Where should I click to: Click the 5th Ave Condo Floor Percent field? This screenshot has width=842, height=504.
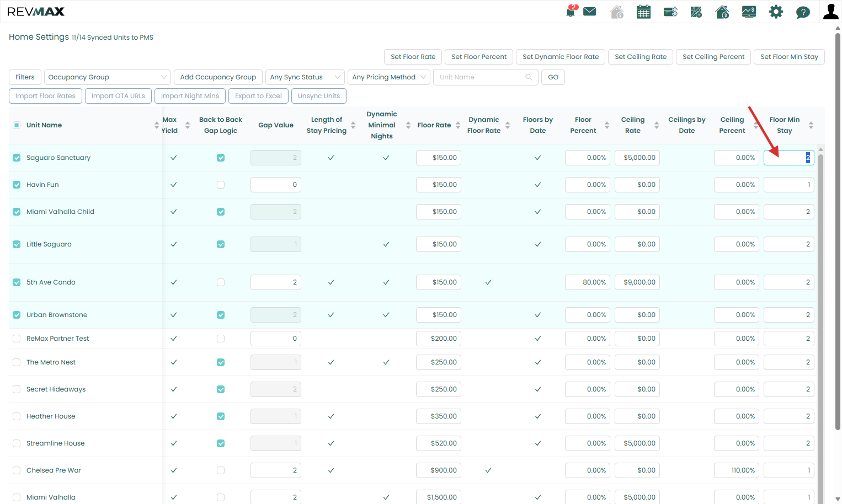coord(588,282)
